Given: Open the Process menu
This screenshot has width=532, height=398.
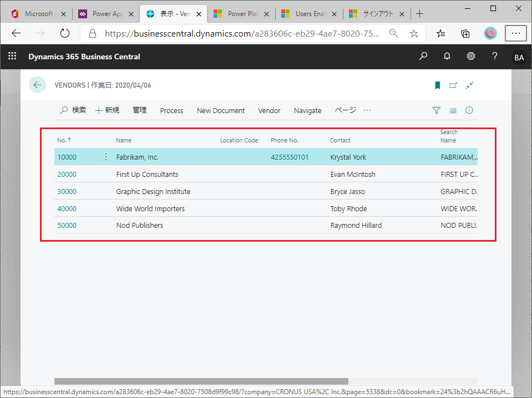Looking at the screenshot, I should 171,110.
